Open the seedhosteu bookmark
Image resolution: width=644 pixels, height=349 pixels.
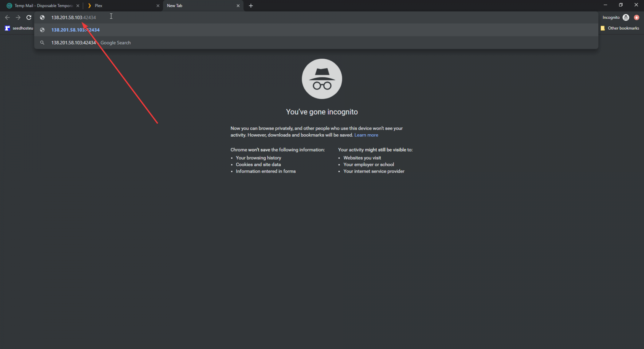tap(19, 28)
